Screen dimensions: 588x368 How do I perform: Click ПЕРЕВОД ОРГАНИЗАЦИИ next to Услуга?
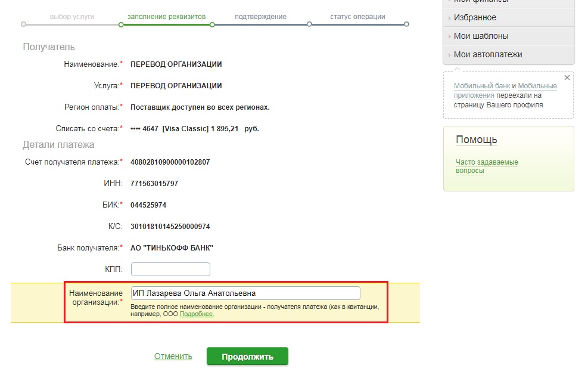coord(176,86)
